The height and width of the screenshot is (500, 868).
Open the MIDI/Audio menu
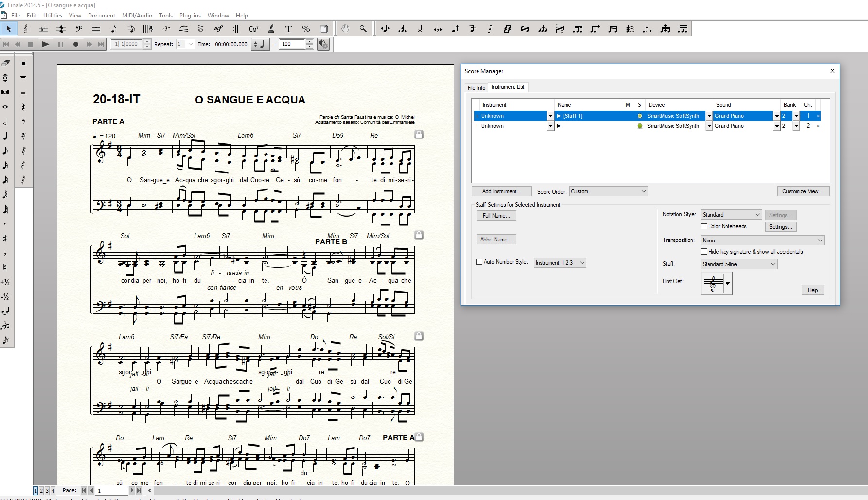pyautogui.click(x=136, y=15)
